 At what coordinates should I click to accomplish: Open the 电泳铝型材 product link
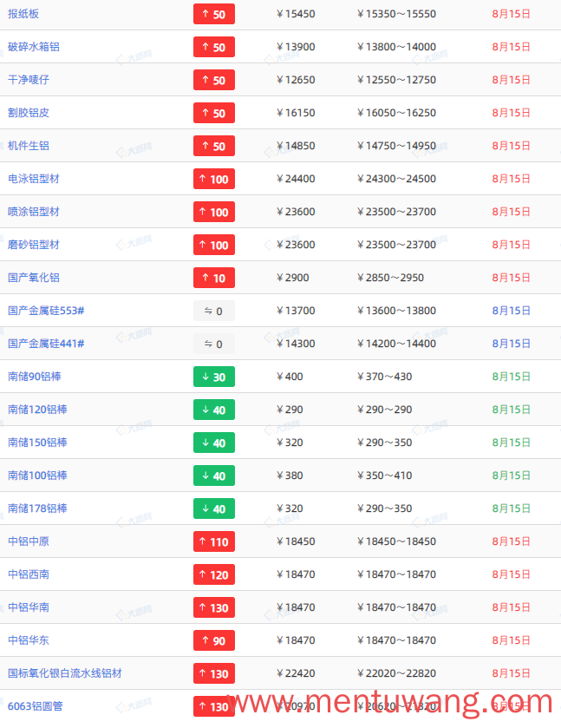(x=34, y=179)
